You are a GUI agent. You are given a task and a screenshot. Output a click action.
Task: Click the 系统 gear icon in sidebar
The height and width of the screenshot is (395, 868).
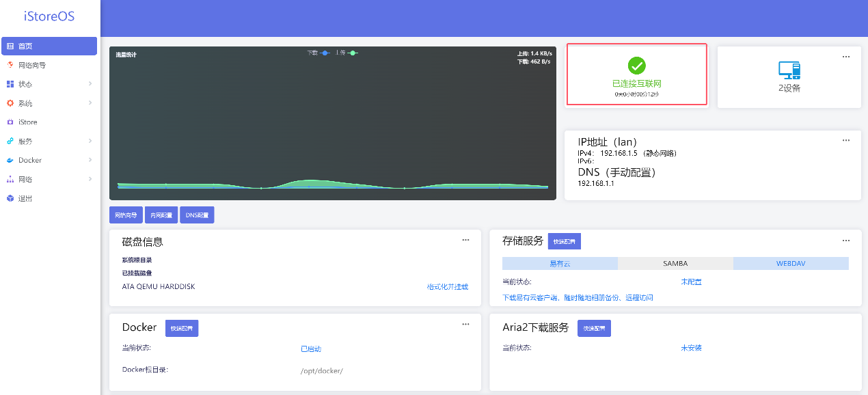[x=10, y=103]
